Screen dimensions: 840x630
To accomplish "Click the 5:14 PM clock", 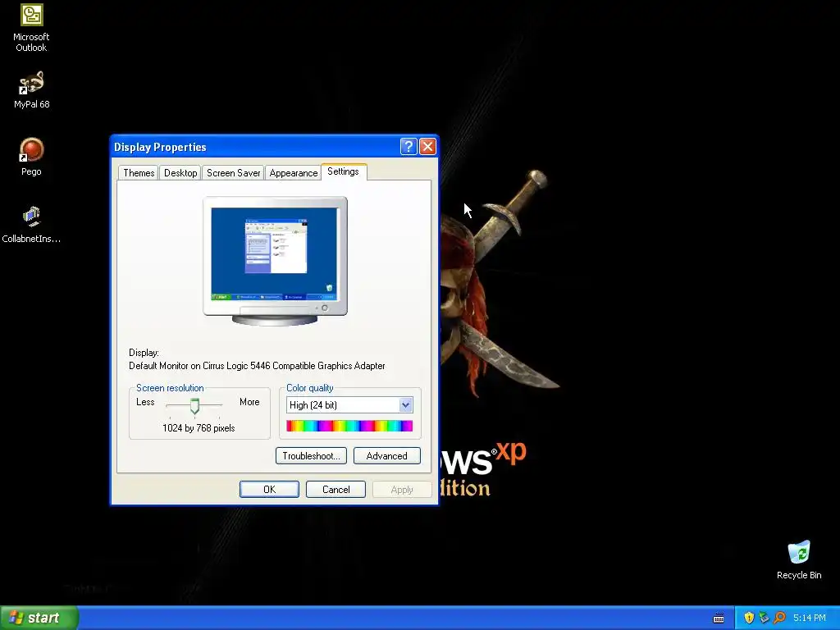I will [810, 618].
